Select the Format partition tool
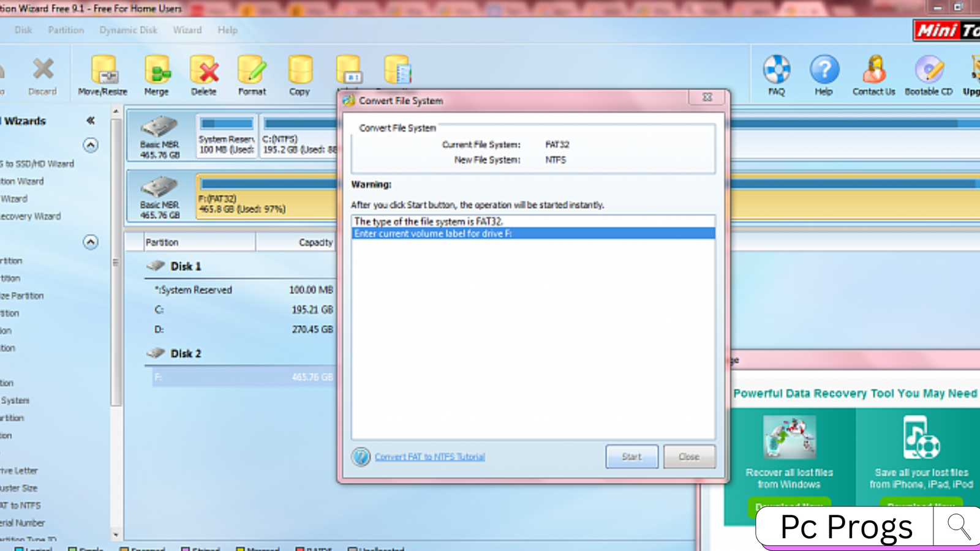The height and width of the screenshot is (551, 980). 252,77
